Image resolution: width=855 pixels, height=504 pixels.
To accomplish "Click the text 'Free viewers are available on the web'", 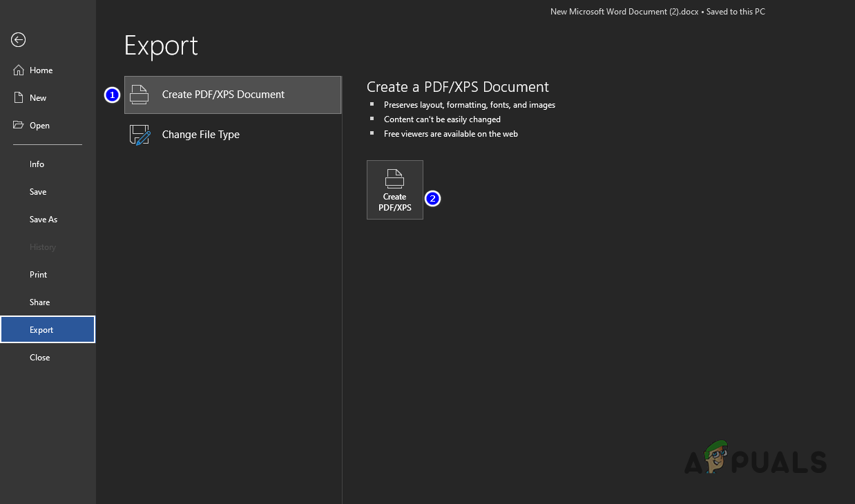I will 451,134.
